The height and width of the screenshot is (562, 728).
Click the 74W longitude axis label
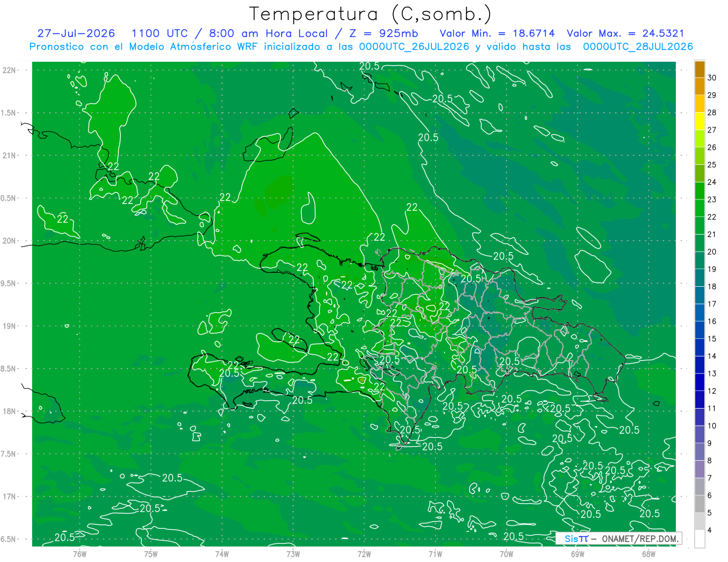click(221, 554)
